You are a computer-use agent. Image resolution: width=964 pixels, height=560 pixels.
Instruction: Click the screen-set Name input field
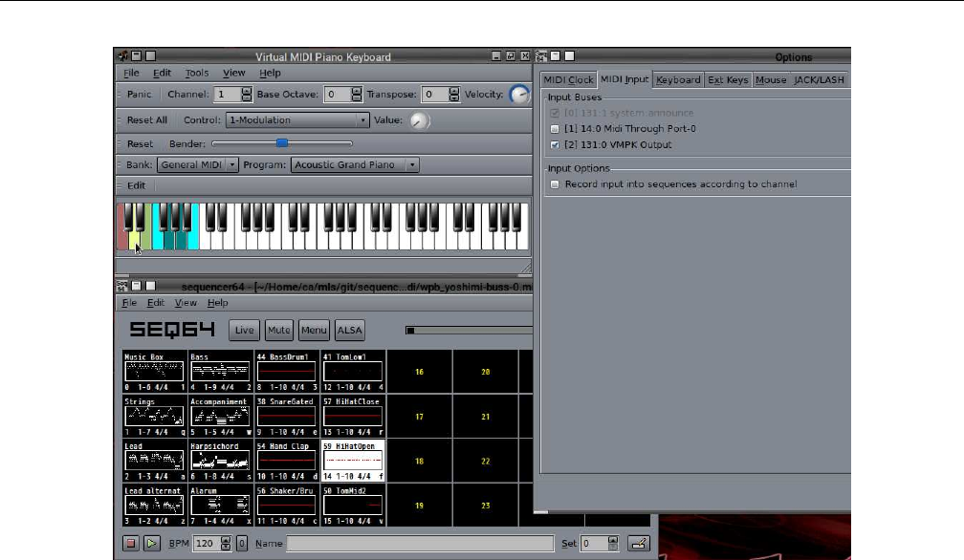(x=420, y=544)
